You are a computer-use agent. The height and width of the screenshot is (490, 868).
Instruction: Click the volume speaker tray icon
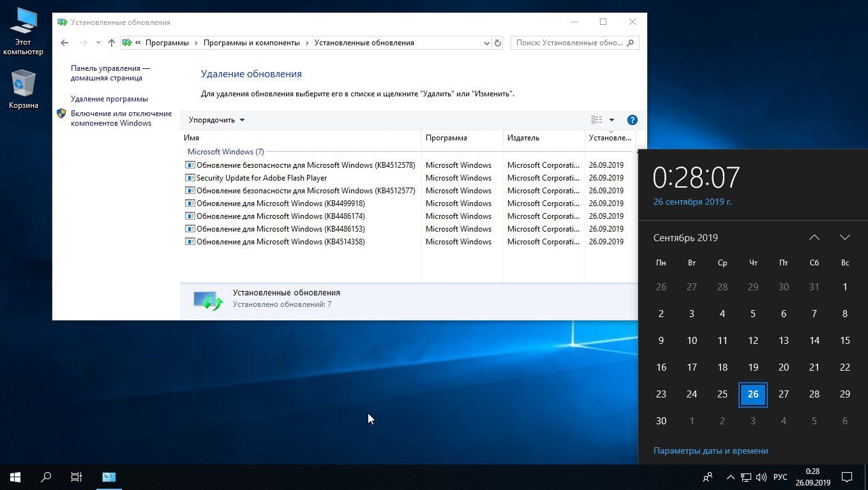[761, 477]
